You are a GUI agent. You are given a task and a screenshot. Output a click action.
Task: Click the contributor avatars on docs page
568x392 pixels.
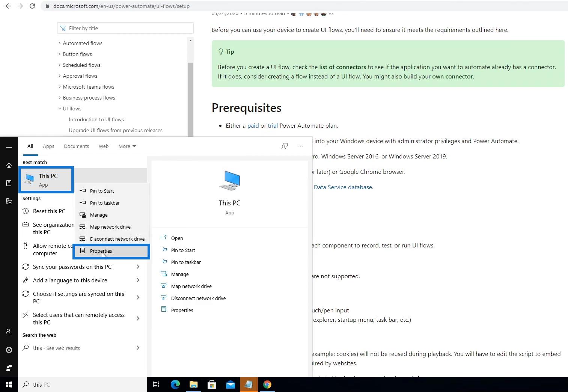[309, 14]
